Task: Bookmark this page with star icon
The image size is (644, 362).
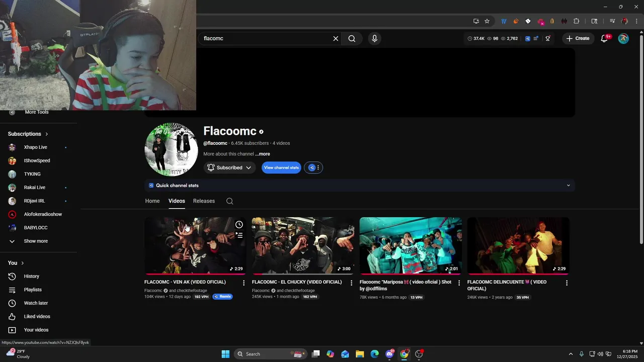Action: click(487, 21)
